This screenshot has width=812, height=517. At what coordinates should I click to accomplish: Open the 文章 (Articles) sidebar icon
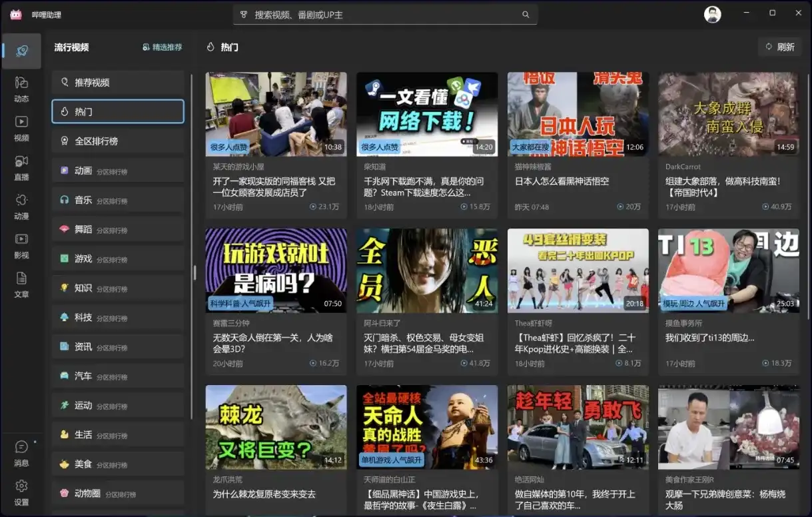click(x=21, y=281)
